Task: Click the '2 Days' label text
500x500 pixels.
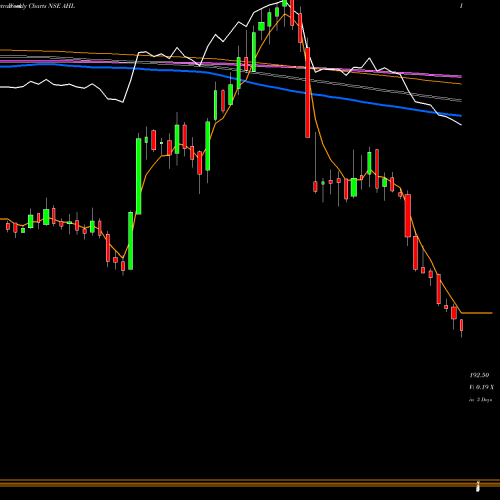Action: pyautogui.click(x=484, y=399)
